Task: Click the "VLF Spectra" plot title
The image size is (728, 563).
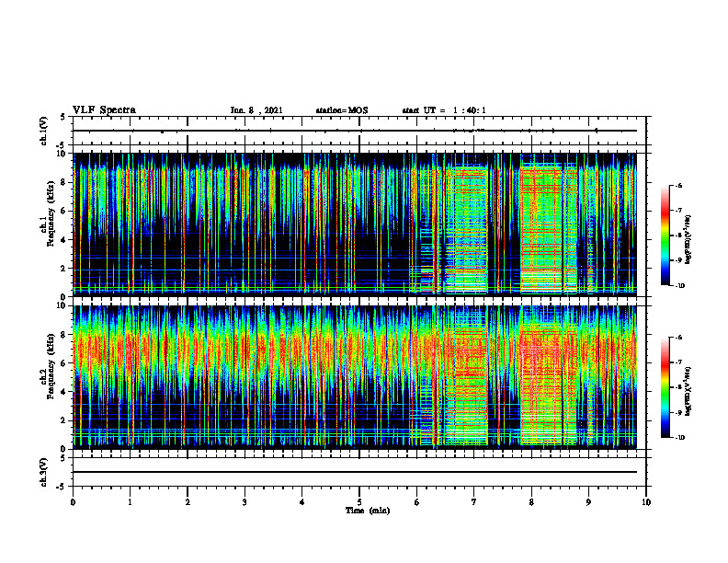Action: point(104,110)
